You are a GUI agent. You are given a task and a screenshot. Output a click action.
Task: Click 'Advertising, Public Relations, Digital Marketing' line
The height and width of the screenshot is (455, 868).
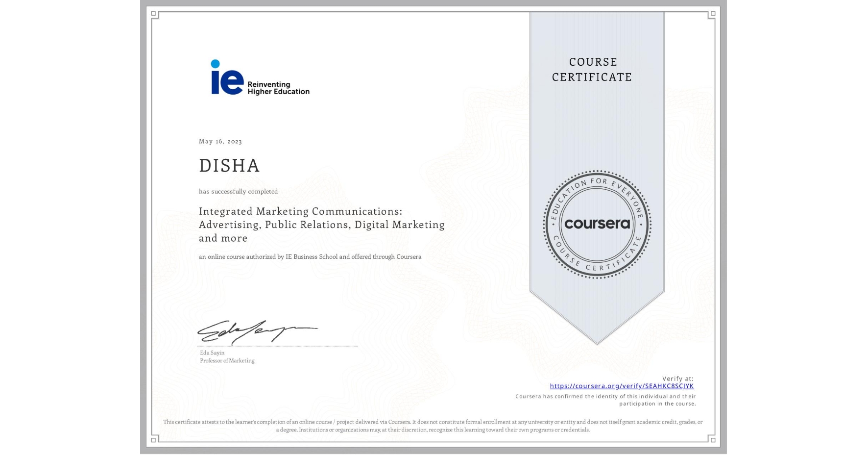[x=322, y=225]
